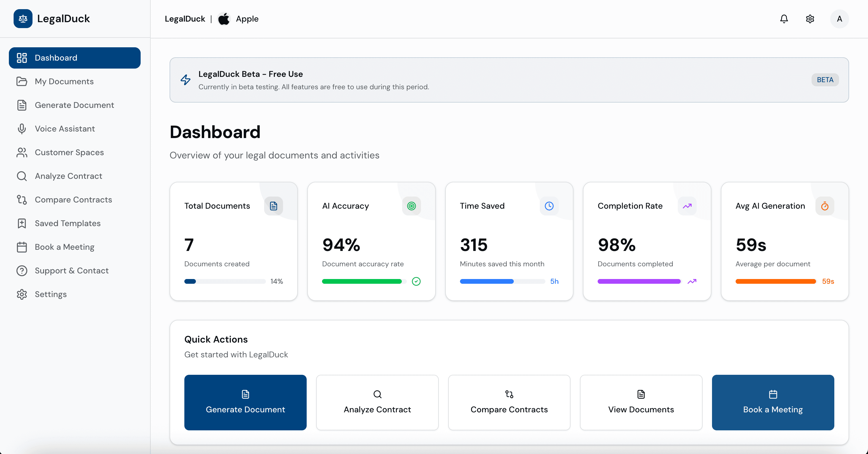Image resolution: width=868 pixels, height=454 pixels.
Task: Click the Customer Spaces people icon
Action: tap(22, 152)
